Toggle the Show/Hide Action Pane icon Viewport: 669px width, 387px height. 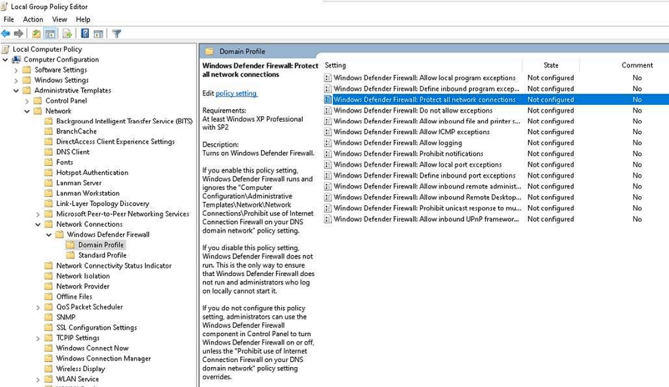pos(99,33)
